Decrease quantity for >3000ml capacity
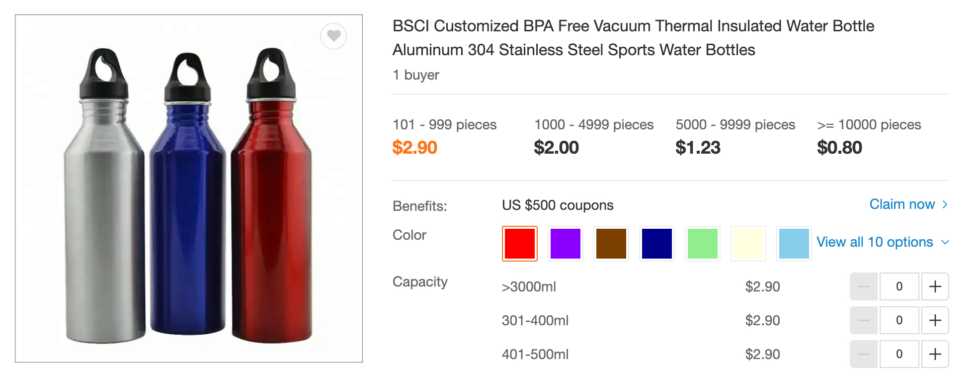Viewport: 980px width, 370px height. click(x=863, y=286)
